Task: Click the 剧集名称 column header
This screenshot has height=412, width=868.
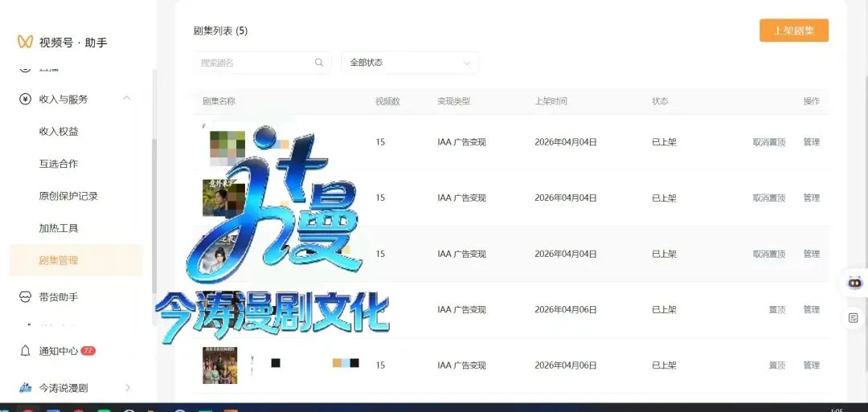Action: [x=219, y=101]
